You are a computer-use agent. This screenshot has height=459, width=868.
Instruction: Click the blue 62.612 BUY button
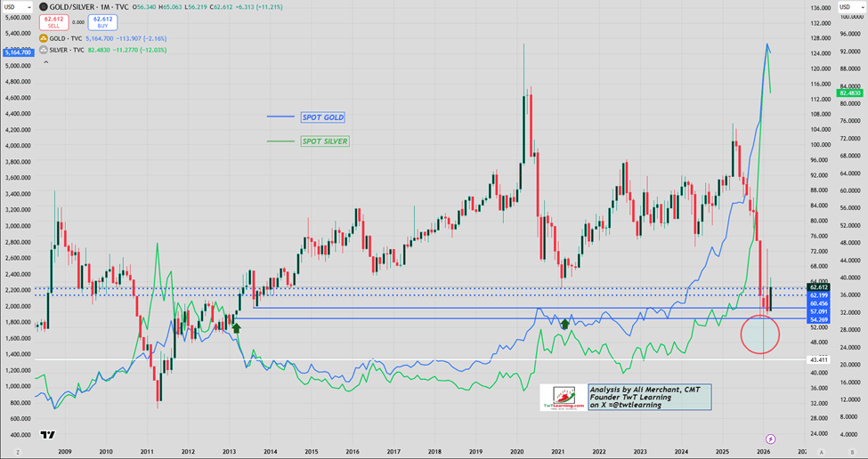[x=103, y=22]
